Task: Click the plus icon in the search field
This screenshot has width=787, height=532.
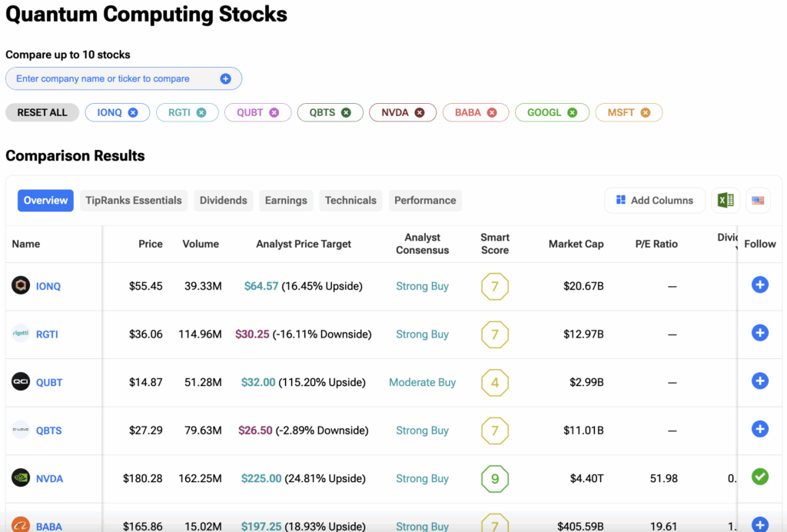Action: tap(225, 78)
